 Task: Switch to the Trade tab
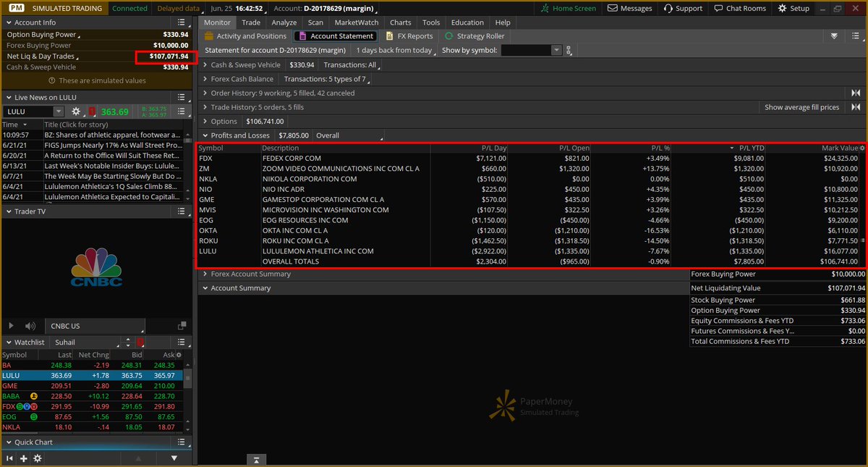click(251, 22)
